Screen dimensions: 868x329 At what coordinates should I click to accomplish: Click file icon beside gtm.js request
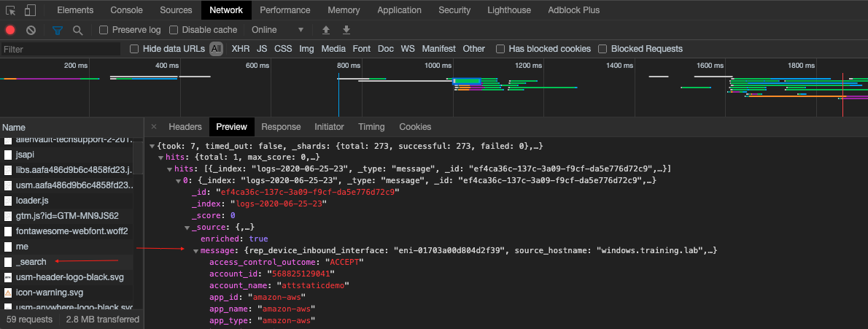[8, 215]
